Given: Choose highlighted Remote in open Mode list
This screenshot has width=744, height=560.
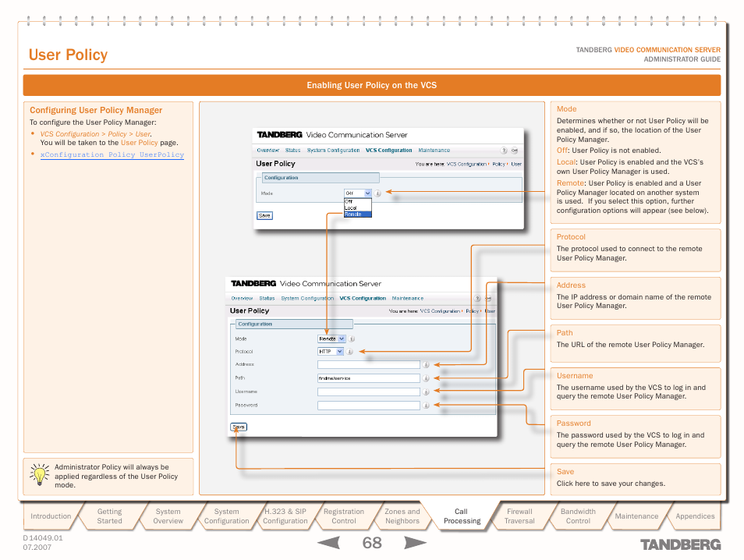Looking at the screenshot, I should (358, 214).
